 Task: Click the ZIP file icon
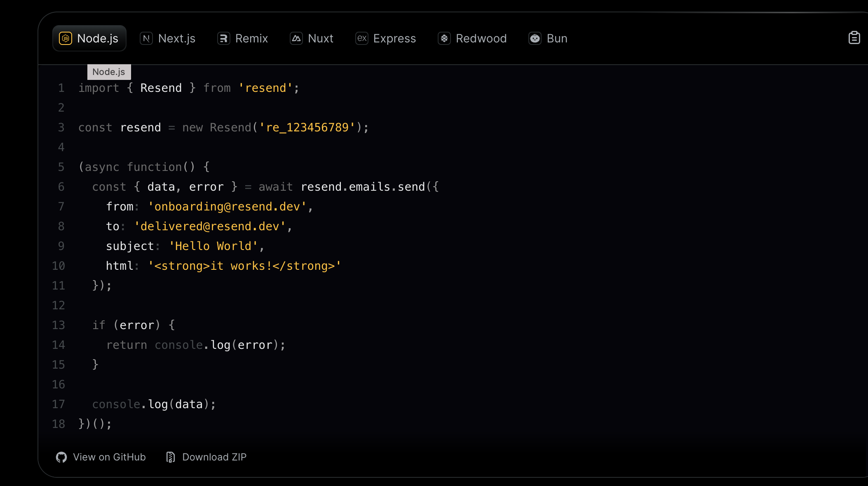171,457
